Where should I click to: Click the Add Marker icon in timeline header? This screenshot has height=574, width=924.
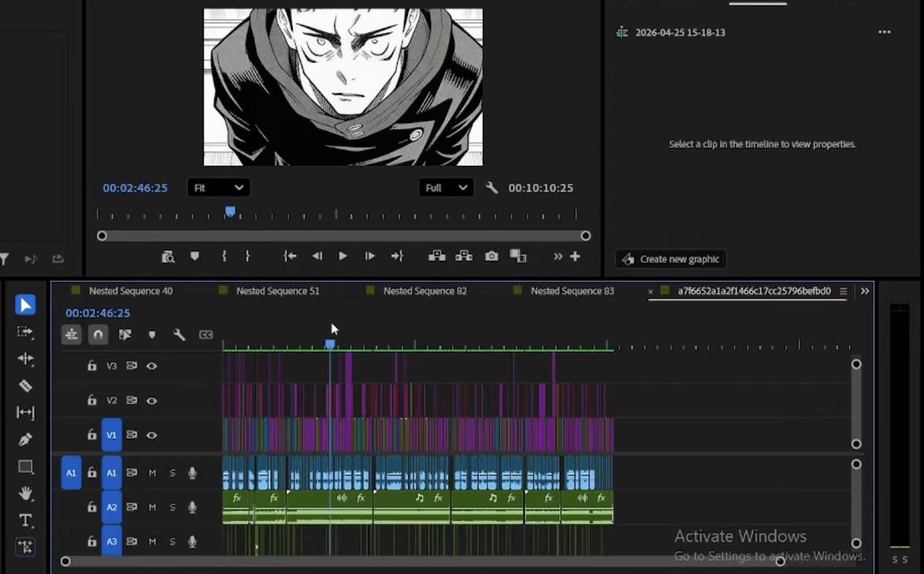tap(152, 335)
